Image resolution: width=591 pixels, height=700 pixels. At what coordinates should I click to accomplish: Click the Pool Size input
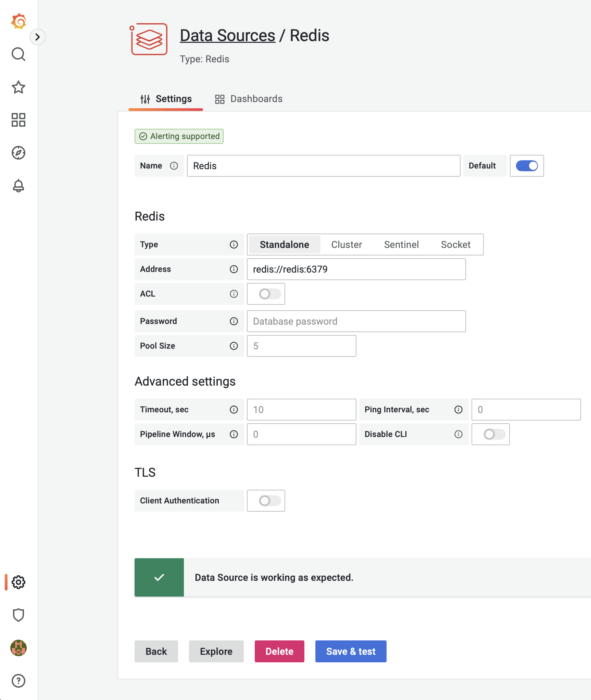click(302, 346)
